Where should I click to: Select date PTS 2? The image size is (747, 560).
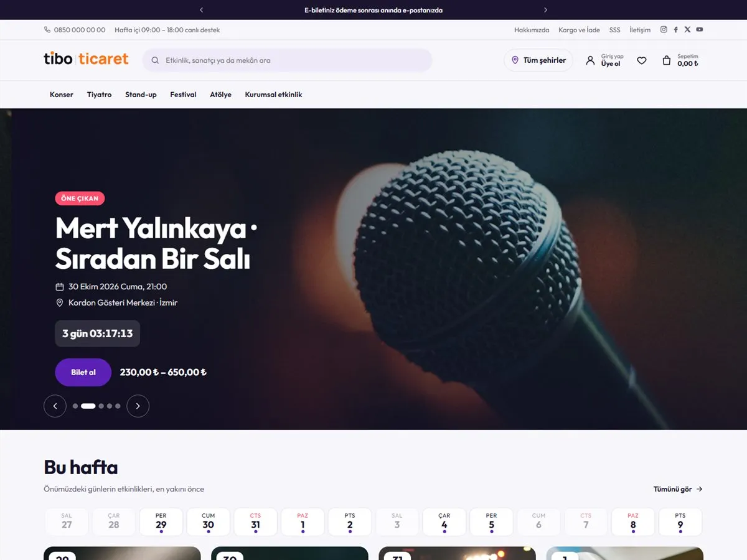pos(350,522)
